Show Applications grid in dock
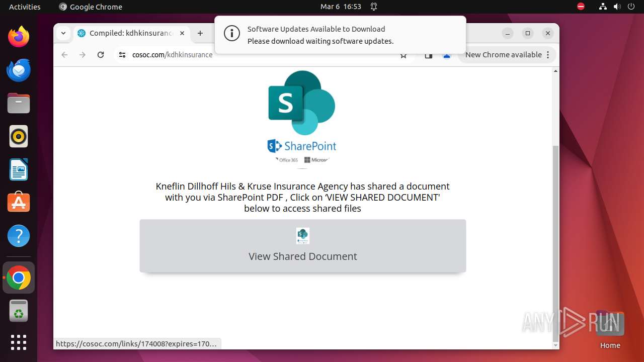Screen dimensions: 644x362 (19, 342)
